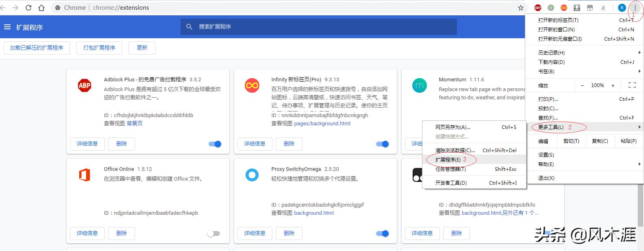Viewport: 644px width, 251px height.
Task: Open 开发者工具(D) in the submenu
Action: coord(475,183)
